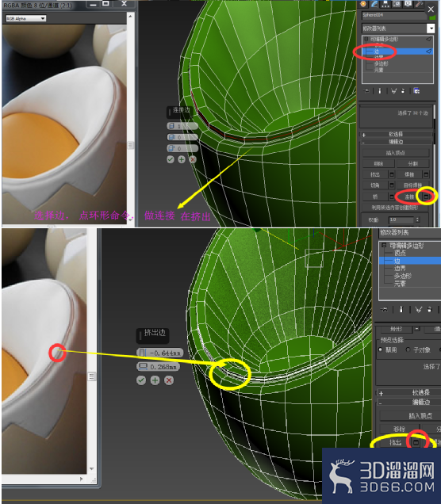Open the Motion tab in top command panel
Screen dimensions: 441x504
pos(397,4)
